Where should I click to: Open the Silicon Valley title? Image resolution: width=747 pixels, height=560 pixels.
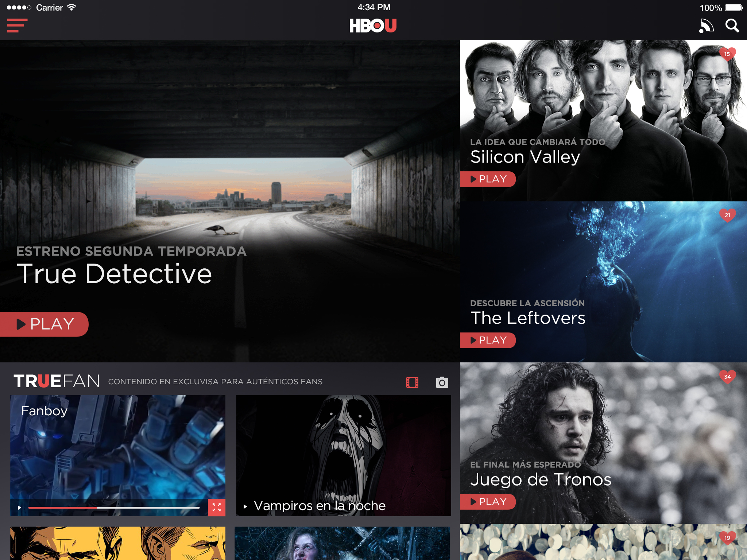click(525, 157)
